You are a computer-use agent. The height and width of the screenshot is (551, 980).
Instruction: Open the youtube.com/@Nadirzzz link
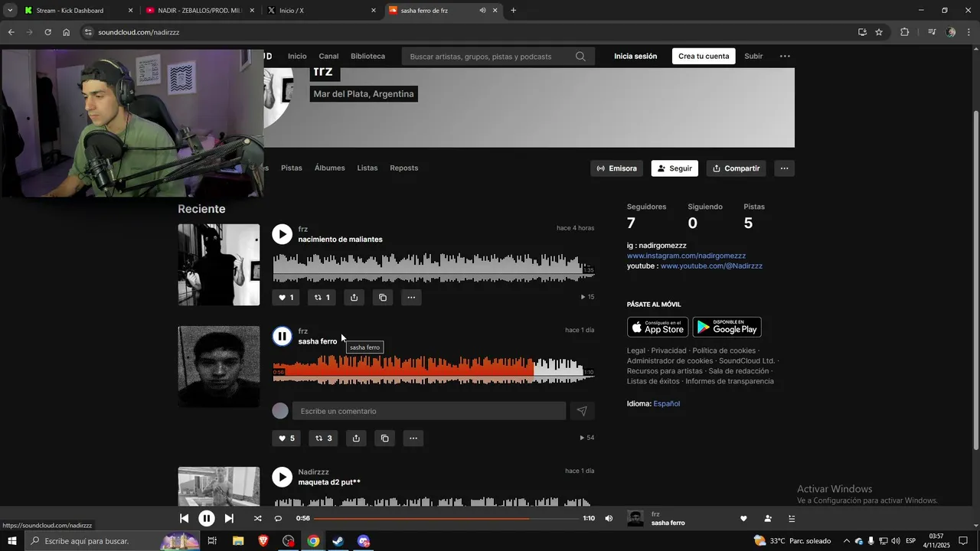[711, 266]
